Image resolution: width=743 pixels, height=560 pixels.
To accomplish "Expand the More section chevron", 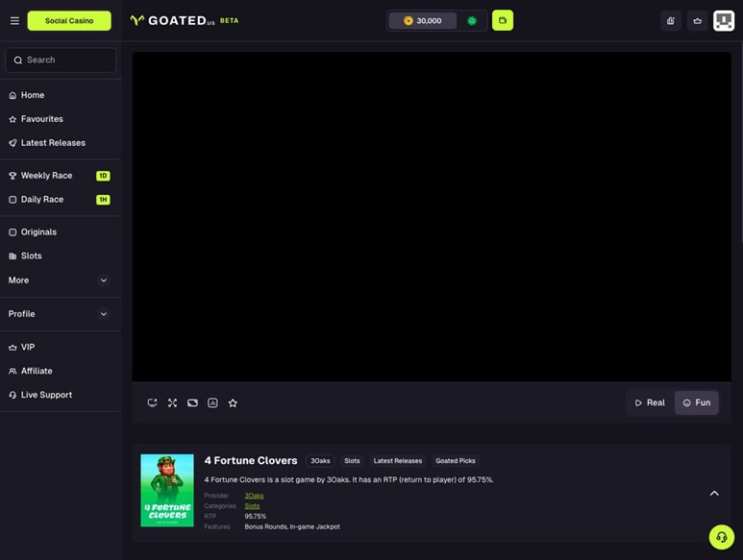I will tap(103, 280).
